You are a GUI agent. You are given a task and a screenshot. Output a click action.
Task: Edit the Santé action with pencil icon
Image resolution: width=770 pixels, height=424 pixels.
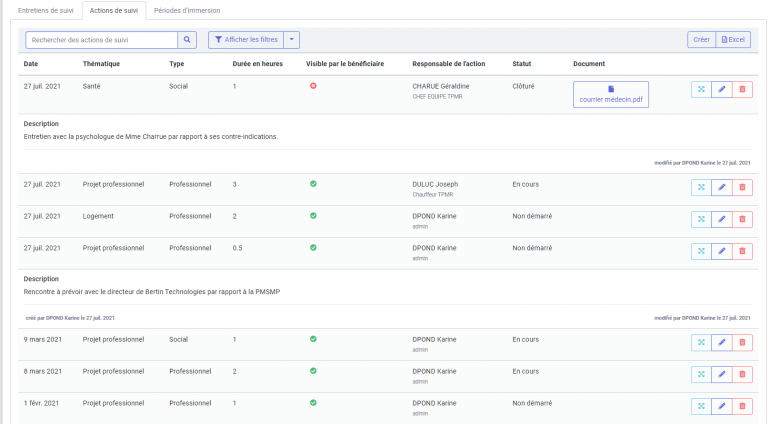[721, 89]
